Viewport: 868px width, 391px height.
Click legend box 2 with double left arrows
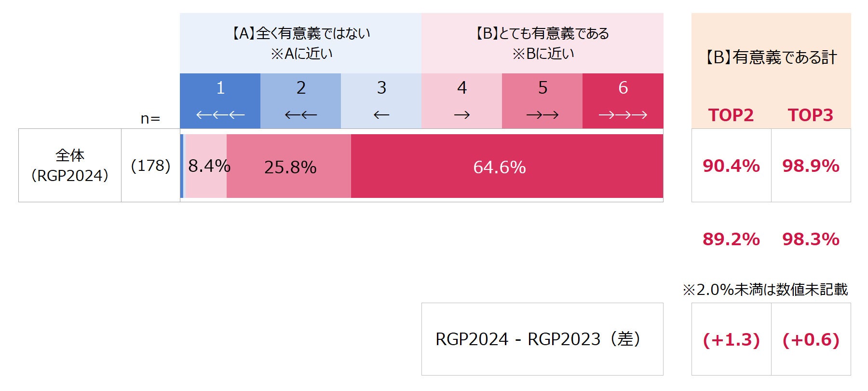pos(300,101)
